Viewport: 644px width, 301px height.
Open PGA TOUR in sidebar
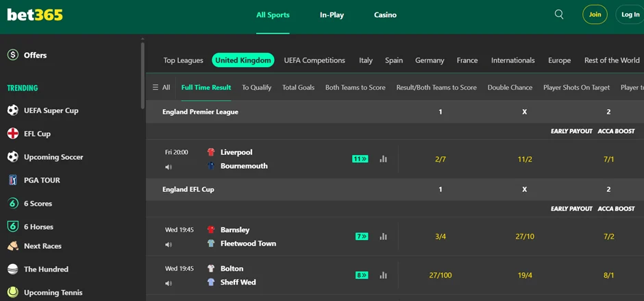tap(42, 180)
